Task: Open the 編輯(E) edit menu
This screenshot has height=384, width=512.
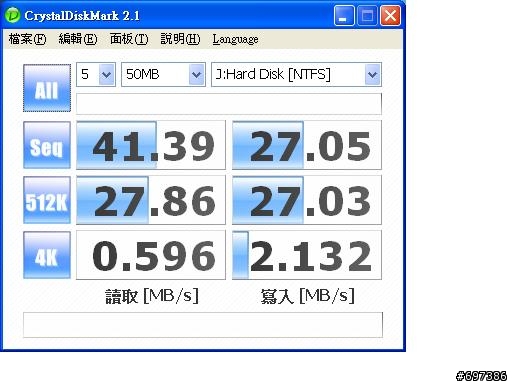Action: [78, 39]
